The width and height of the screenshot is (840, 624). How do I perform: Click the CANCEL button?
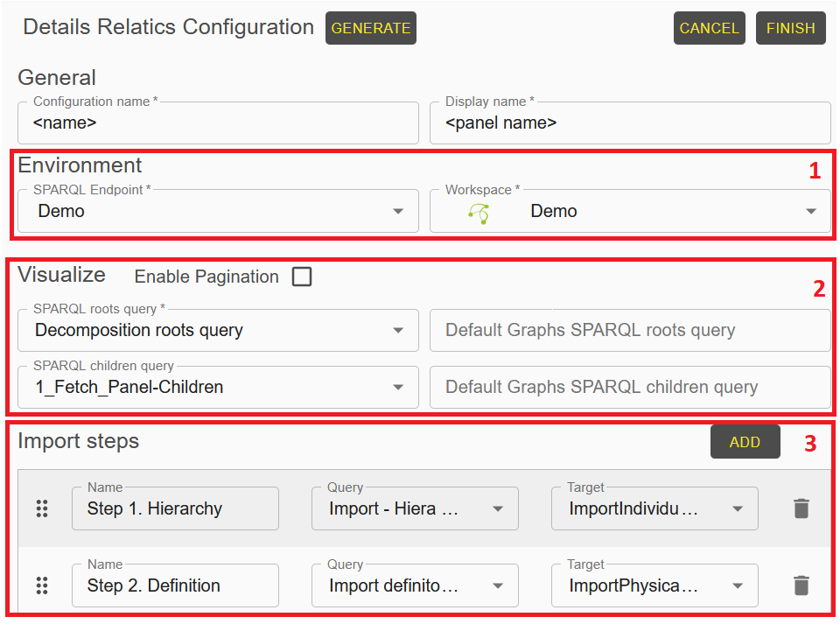click(x=709, y=28)
